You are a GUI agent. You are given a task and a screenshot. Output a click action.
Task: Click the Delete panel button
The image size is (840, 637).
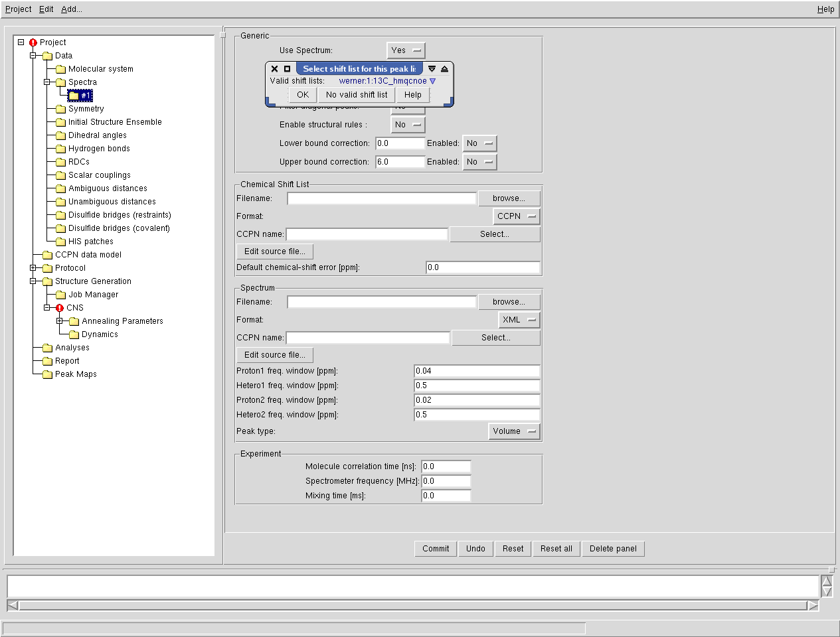(x=613, y=549)
